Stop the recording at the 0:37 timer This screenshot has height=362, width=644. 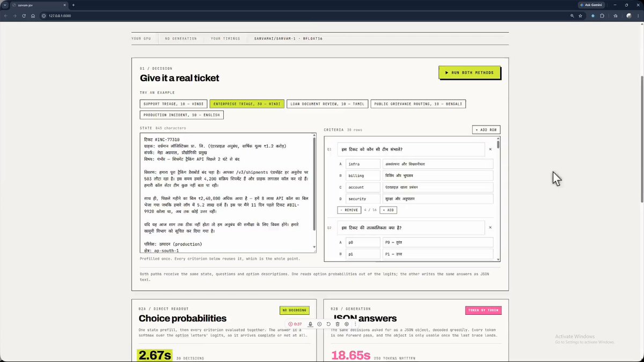pyautogui.click(x=295, y=324)
